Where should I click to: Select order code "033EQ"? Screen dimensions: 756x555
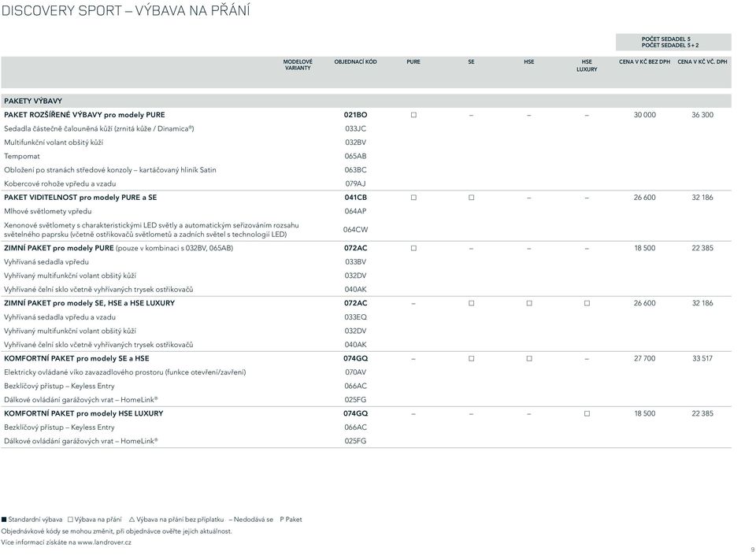pos(355,317)
